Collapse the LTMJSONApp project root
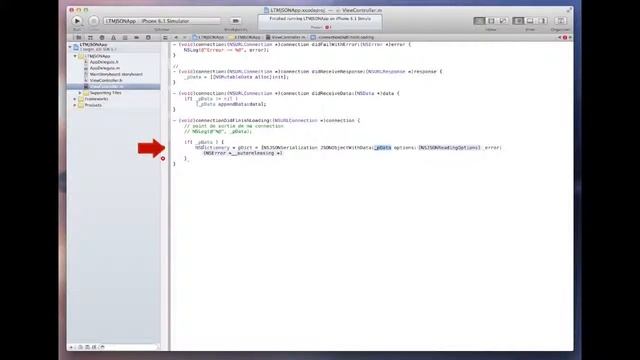Image resolution: width=640 pixels, height=360 pixels. (x=70, y=47)
